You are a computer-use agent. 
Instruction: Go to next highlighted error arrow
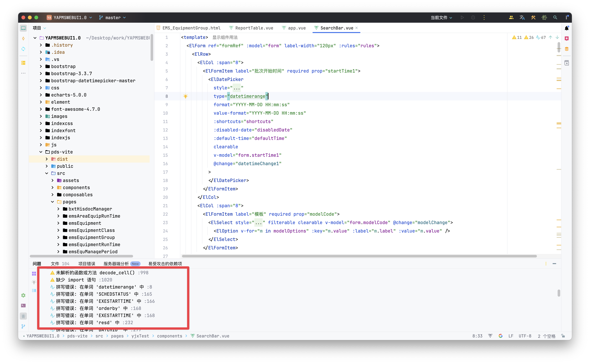[x=557, y=37]
